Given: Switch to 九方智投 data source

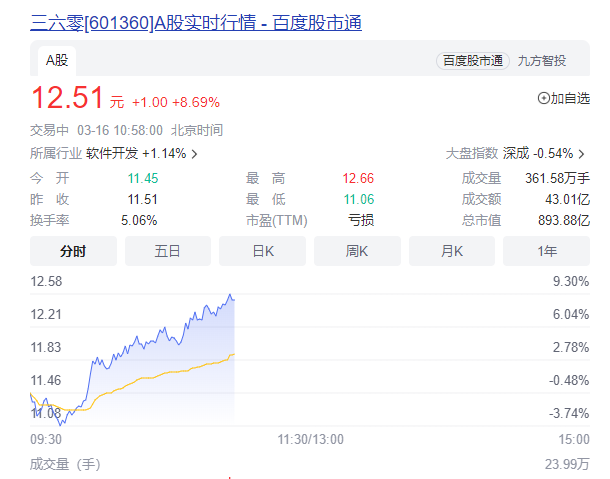Looking at the screenshot, I should 542,61.
